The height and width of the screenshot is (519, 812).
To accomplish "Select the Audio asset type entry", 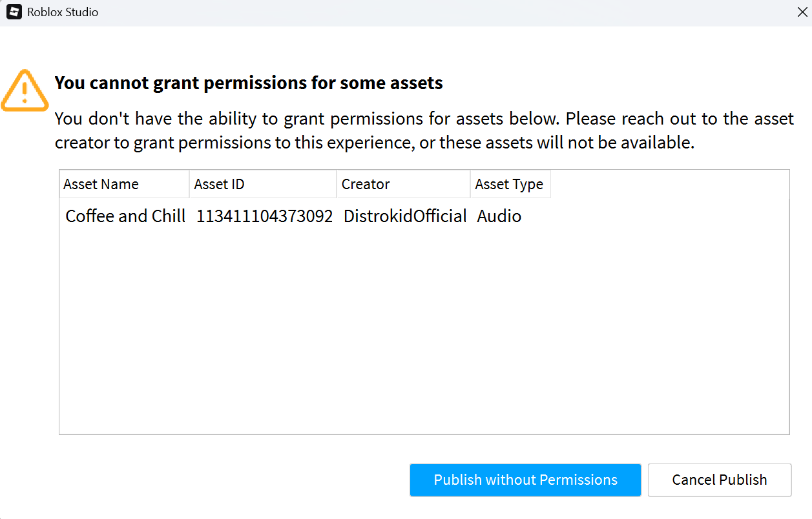I will [499, 216].
